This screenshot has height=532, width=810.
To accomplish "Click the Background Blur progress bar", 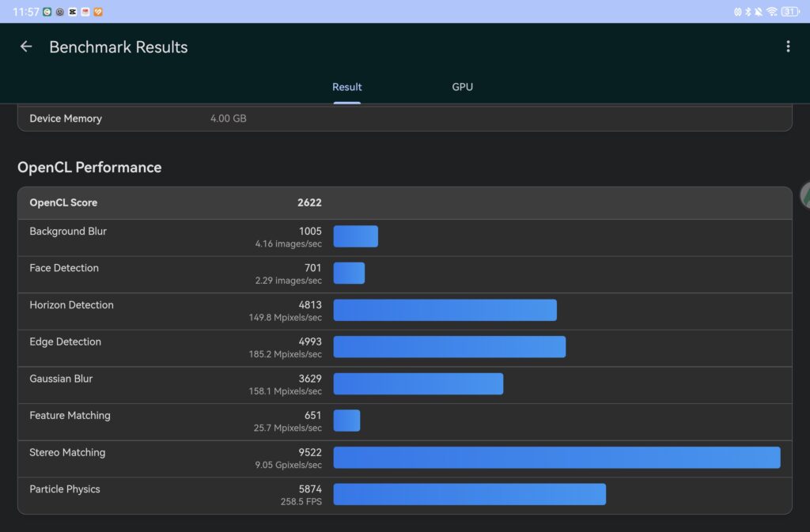I will pyautogui.click(x=355, y=236).
